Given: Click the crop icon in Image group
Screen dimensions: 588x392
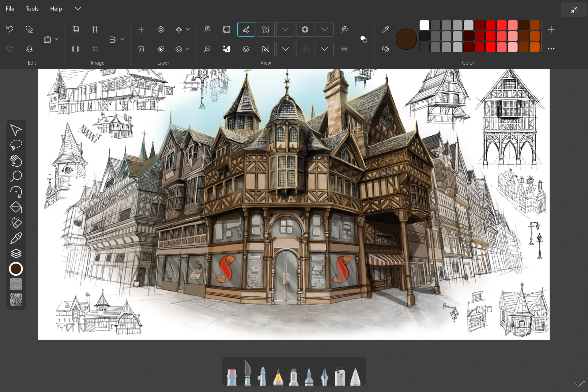Looking at the screenshot, I should (x=95, y=49).
